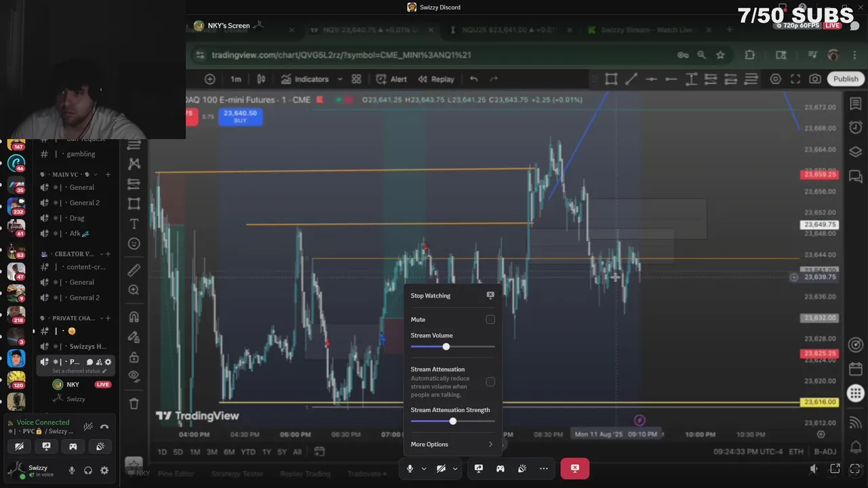
Task: Toggle Swizzy microphone in user panel
Action: pyautogui.click(x=72, y=470)
